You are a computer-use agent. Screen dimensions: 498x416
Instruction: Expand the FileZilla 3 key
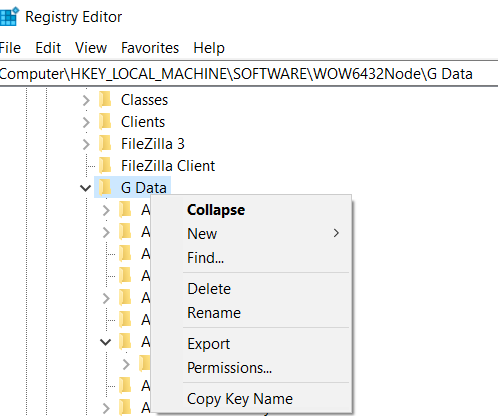point(86,144)
